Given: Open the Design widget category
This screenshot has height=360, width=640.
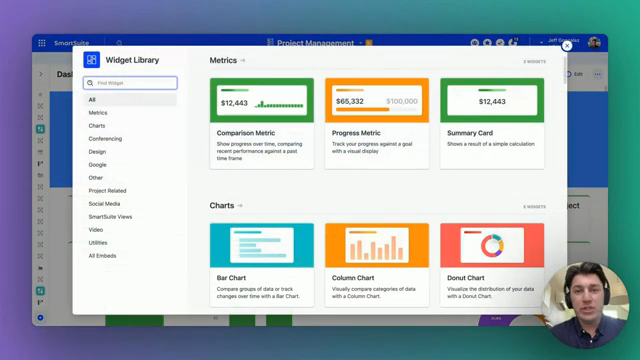Looking at the screenshot, I should point(97,152).
